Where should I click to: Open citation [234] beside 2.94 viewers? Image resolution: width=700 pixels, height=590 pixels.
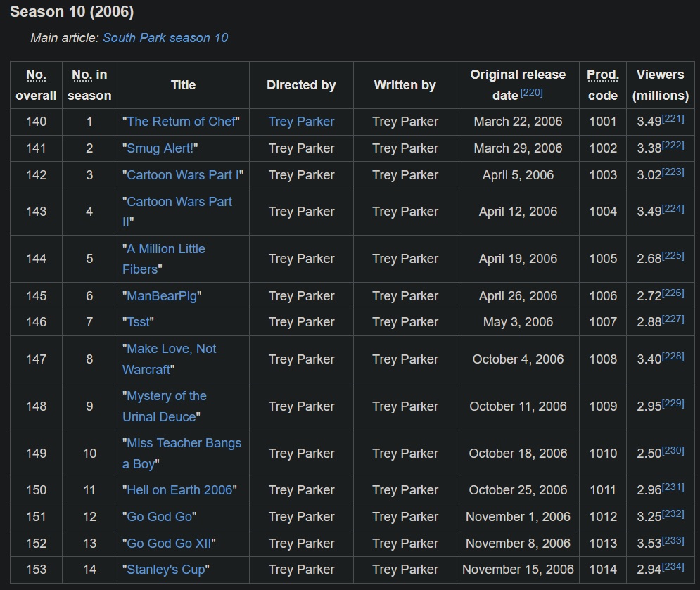pyautogui.click(x=673, y=566)
